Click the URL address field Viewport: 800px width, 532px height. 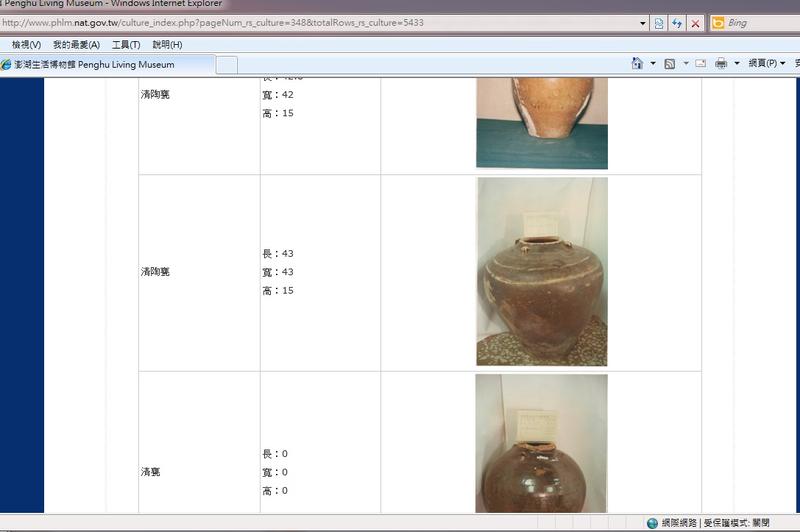318,23
